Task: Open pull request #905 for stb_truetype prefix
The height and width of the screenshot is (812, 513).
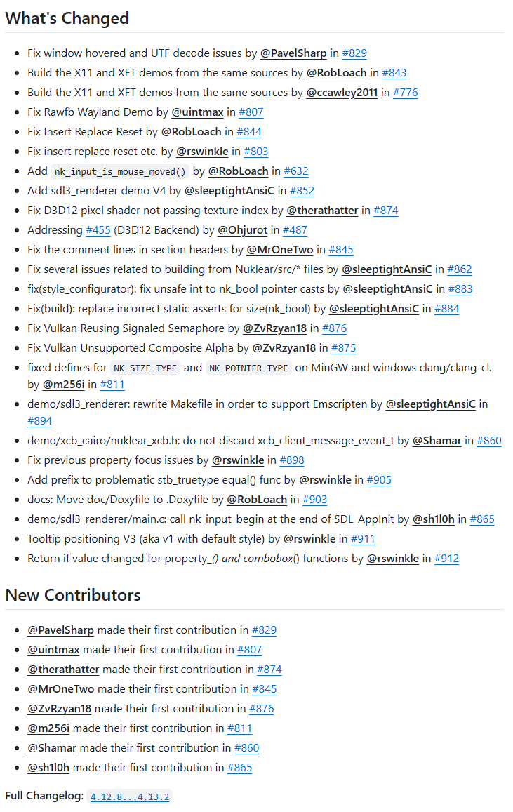Action: (x=378, y=480)
